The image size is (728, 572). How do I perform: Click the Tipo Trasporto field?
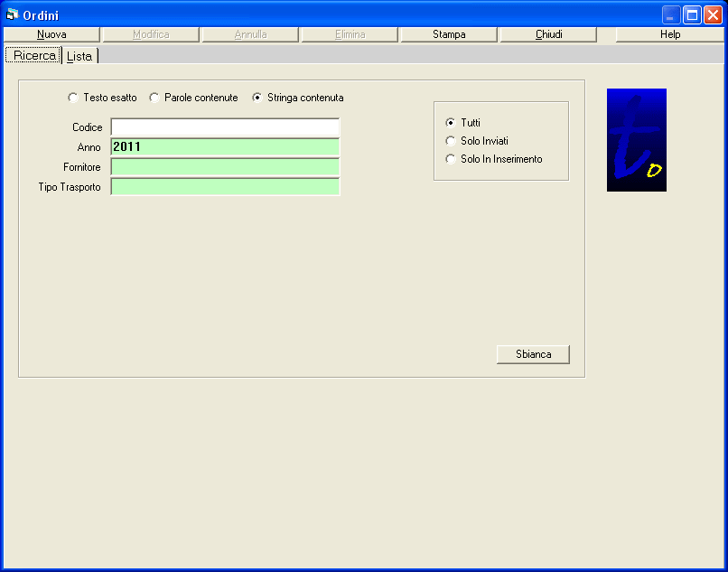[225, 187]
